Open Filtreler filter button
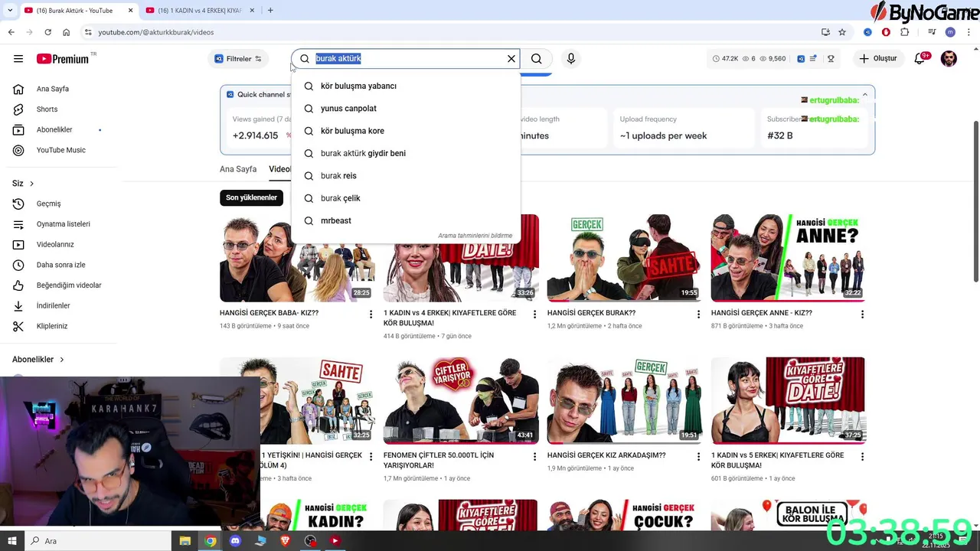The height and width of the screenshot is (551, 980). (x=238, y=59)
